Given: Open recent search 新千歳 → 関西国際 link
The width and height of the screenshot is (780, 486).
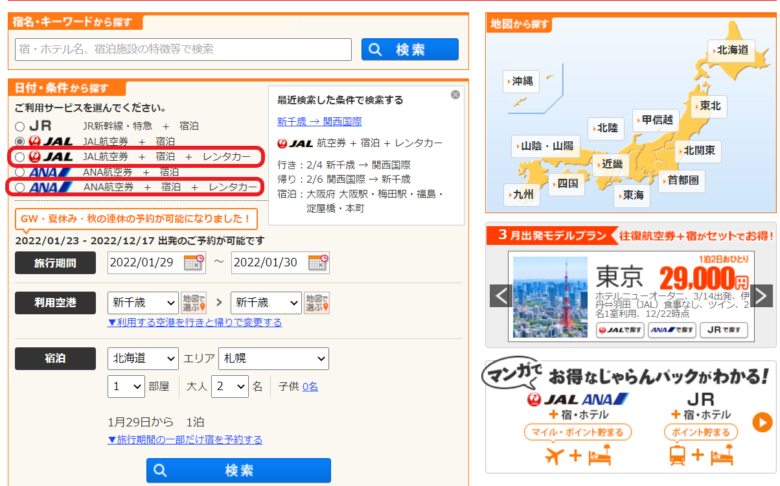Looking at the screenshot, I should click(x=319, y=121).
